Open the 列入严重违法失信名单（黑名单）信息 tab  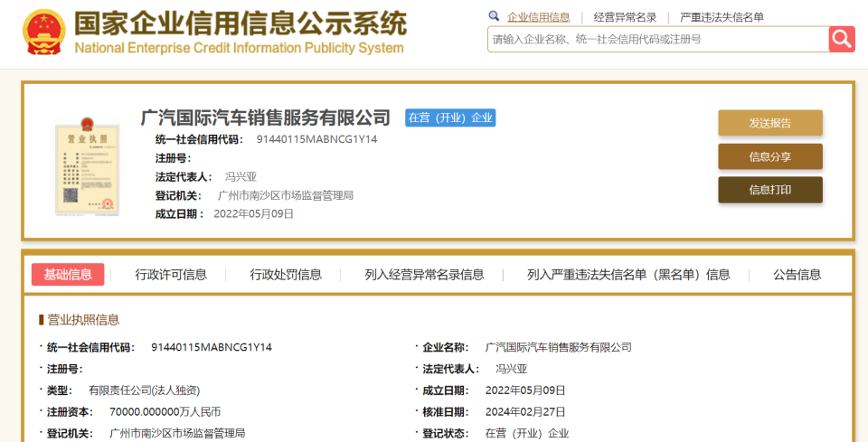point(628,275)
